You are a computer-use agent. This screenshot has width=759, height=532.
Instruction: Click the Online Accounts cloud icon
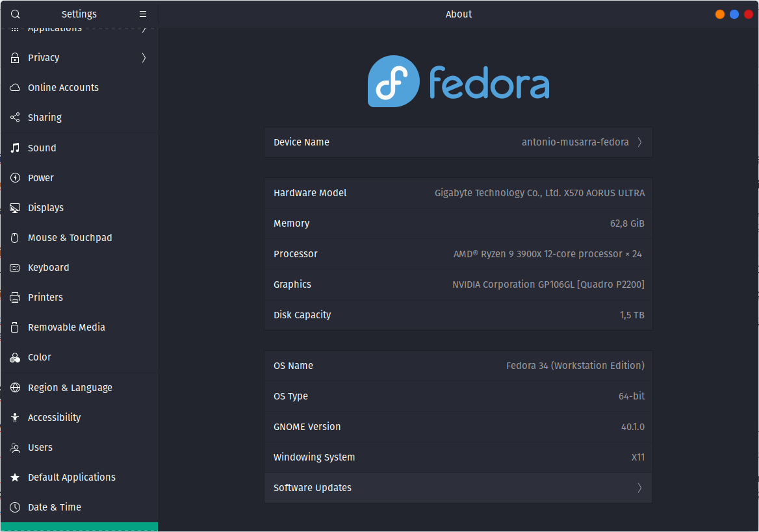tap(15, 88)
